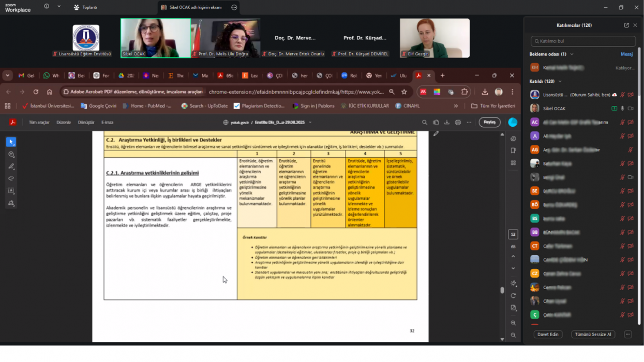This screenshot has width=644, height=362.
Task: Click the Lisansüstü Eğitim Enstitüsü video tile
Action: pos(86,38)
